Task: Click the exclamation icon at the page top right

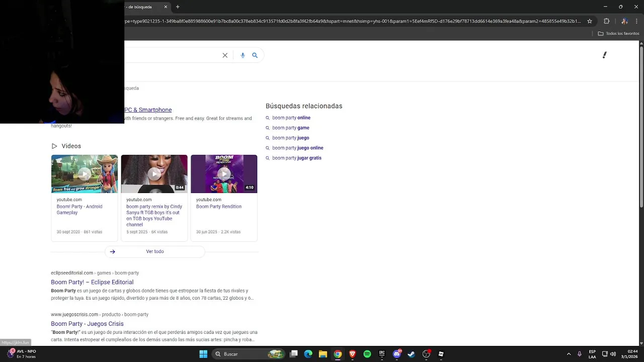Action: point(605,55)
